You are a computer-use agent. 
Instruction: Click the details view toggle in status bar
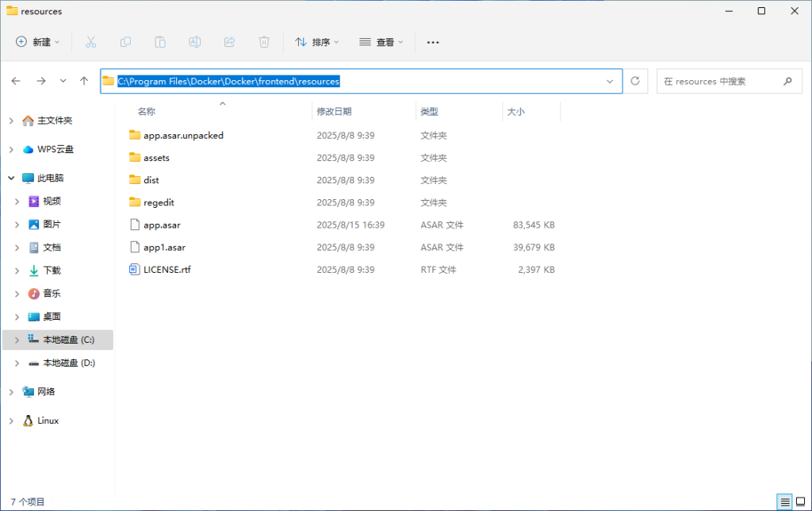783,501
